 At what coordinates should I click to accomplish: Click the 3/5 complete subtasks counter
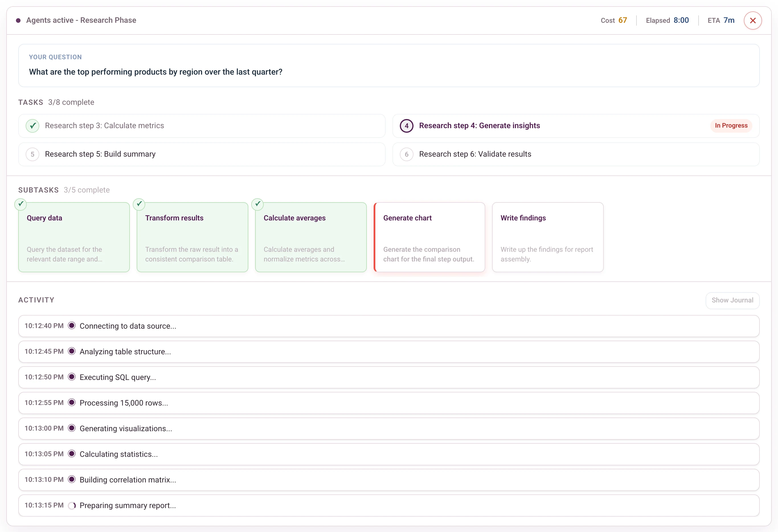point(87,190)
